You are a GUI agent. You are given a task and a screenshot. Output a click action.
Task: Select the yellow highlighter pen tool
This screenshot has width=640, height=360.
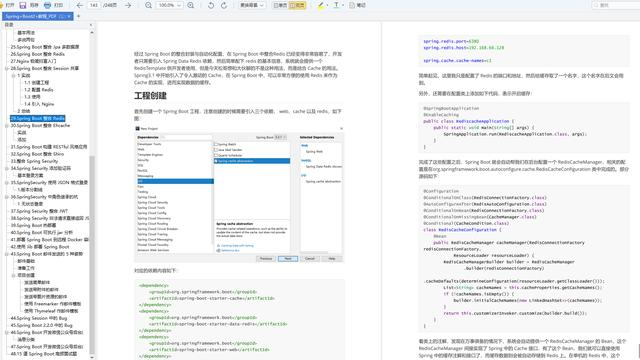click(321, 5)
